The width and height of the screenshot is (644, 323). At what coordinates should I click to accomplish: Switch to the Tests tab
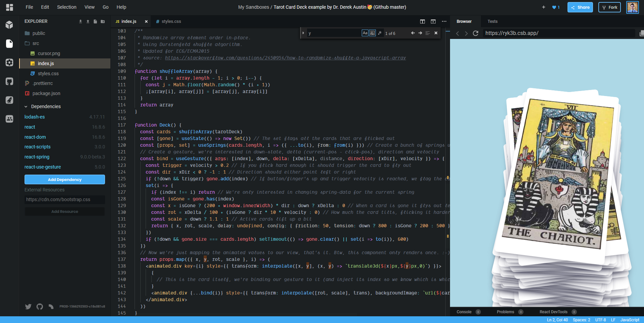point(492,21)
